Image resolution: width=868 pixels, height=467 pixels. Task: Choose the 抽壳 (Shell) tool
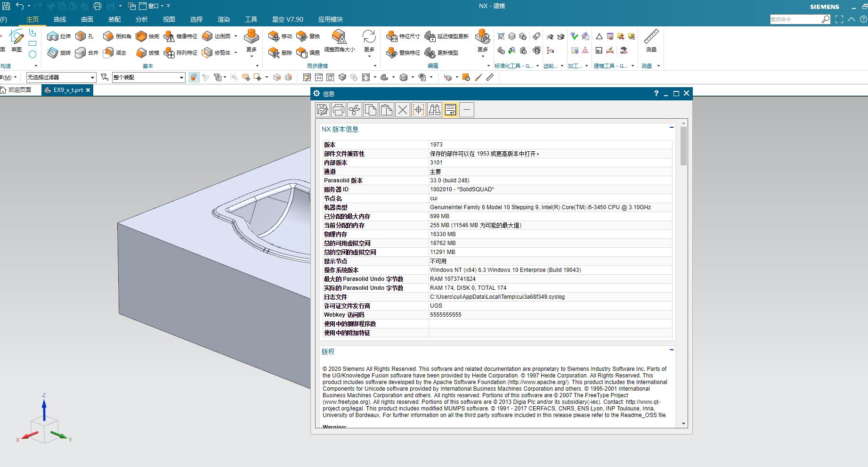[148, 36]
